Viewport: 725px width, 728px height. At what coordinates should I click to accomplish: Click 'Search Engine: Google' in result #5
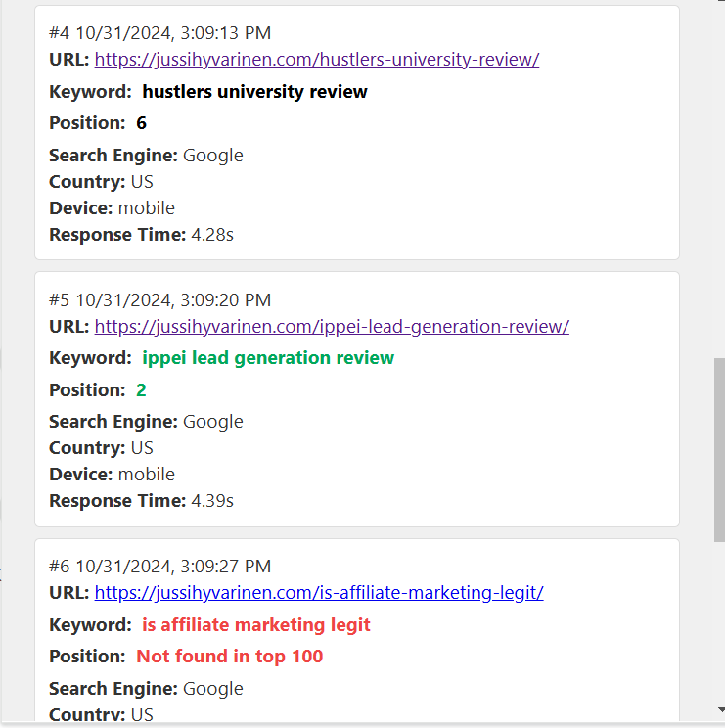pyautogui.click(x=146, y=422)
